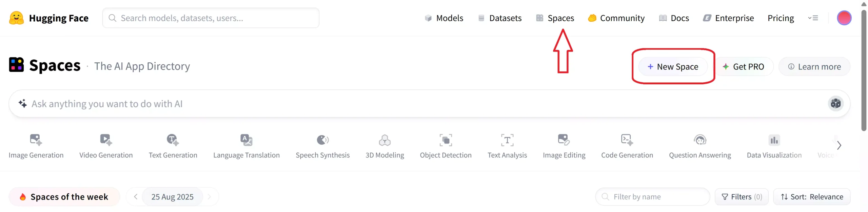Click the Image Generation category icon
The image size is (868, 212).
36,140
